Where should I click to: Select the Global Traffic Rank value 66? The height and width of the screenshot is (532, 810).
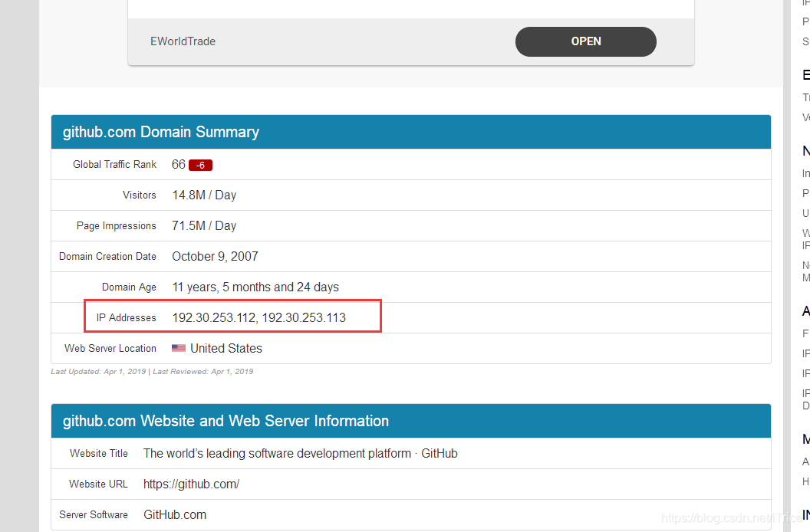178,164
